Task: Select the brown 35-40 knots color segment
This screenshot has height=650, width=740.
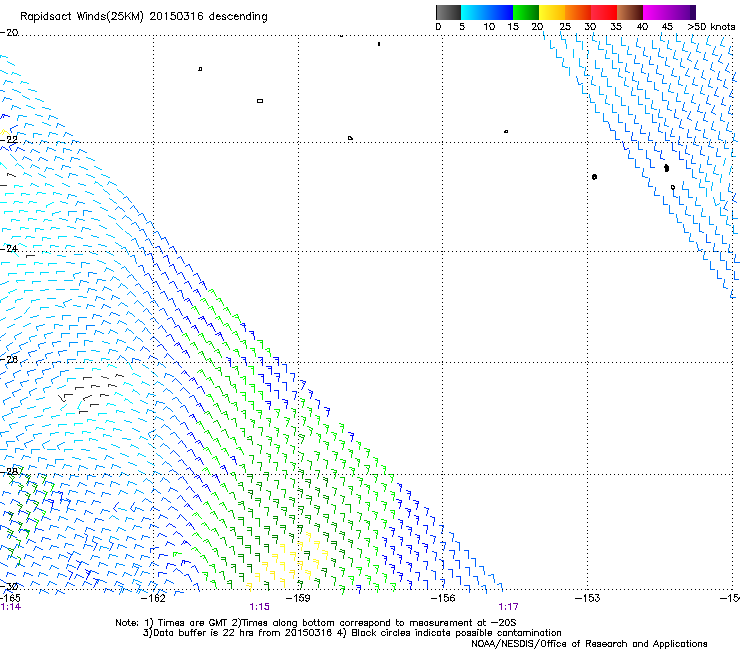Action: click(x=630, y=12)
